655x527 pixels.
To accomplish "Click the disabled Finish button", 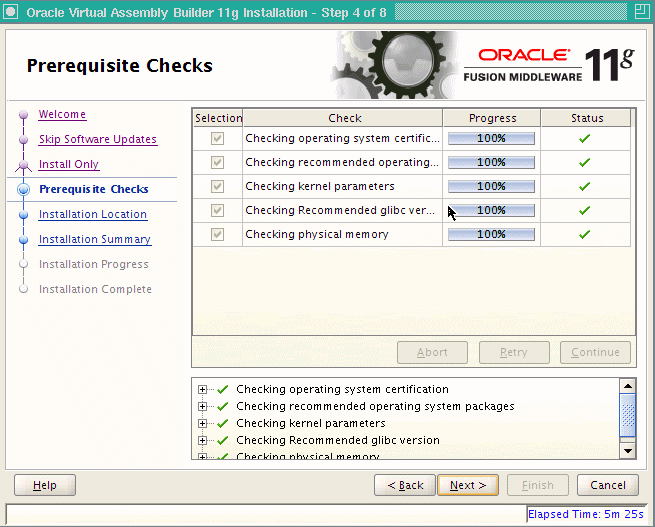I will point(538,485).
